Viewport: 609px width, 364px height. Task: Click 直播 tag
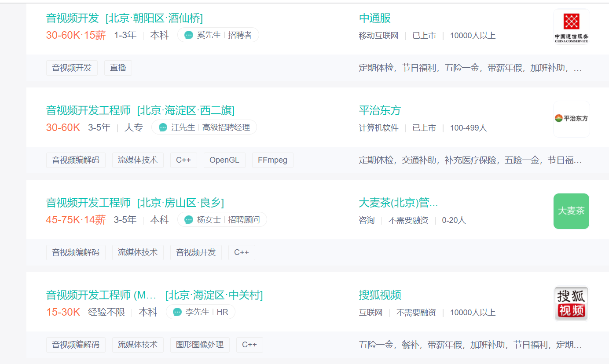[118, 68]
